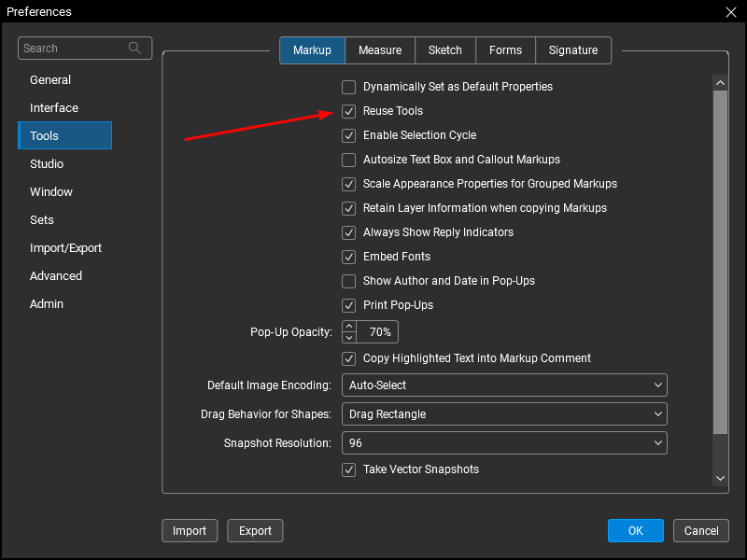Click the scrollbar down arrow
Screen dimensions: 747x560
[720, 478]
